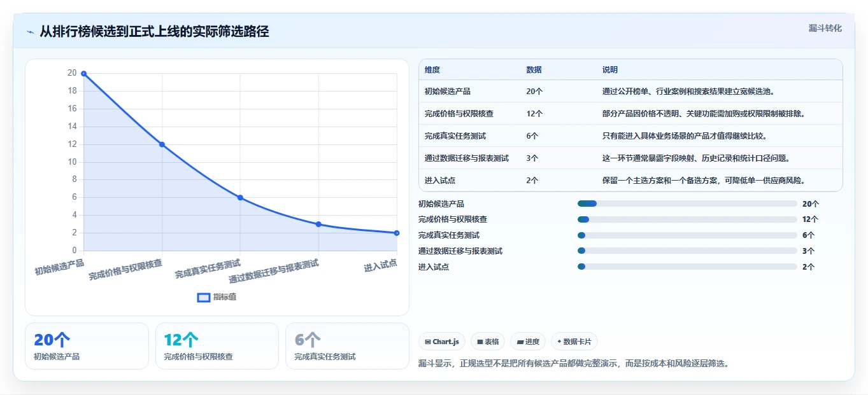Click the 表格 chip icon
This screenshot has width=868, height=395.
(480, 342)
